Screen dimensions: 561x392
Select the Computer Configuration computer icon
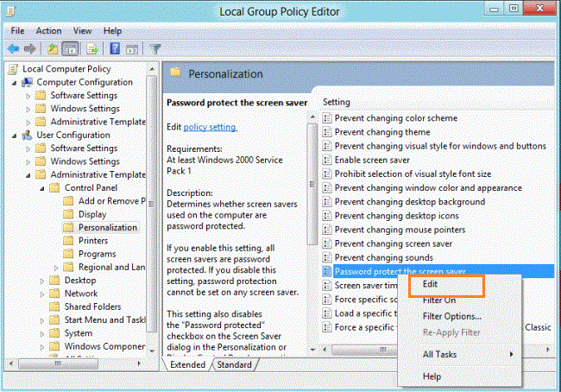pyautogui.click(x=28, y=82)
